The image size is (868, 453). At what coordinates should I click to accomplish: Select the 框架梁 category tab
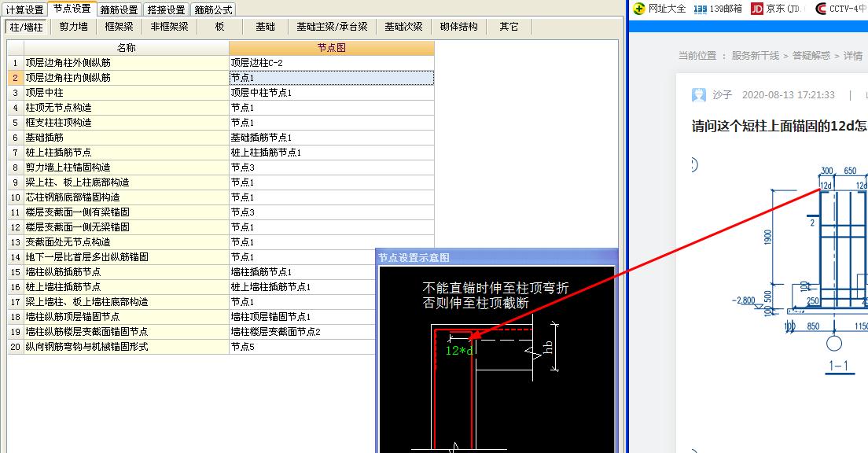[119, 27]
